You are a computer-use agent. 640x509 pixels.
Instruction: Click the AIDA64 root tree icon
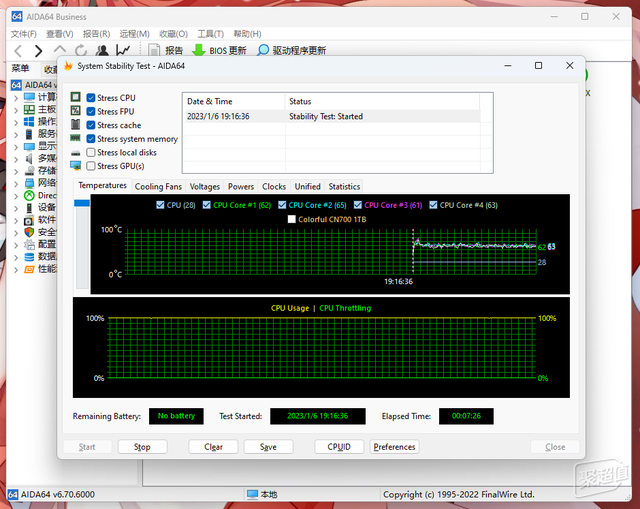(16, 85)
